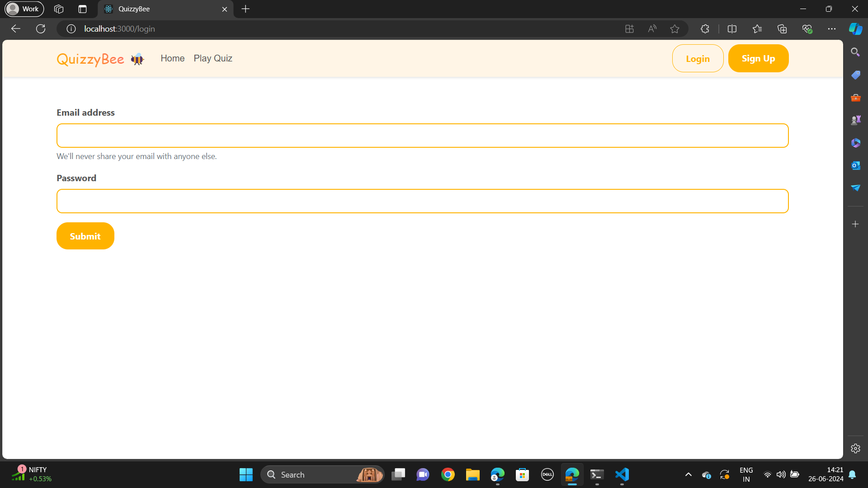Open Settings and more ellipsis menu
This screenshot has height=488, width=868.
pyautogui.click(x=831, y=29)
